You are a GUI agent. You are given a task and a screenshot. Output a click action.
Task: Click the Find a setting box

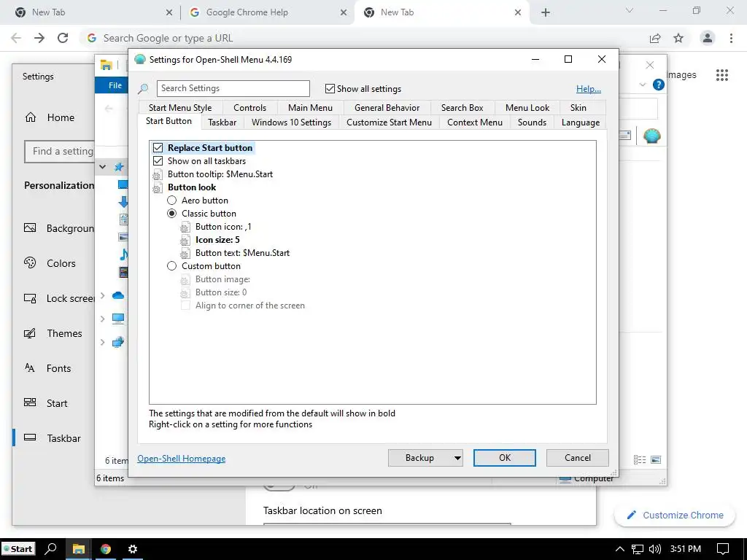tap(60, 152)
